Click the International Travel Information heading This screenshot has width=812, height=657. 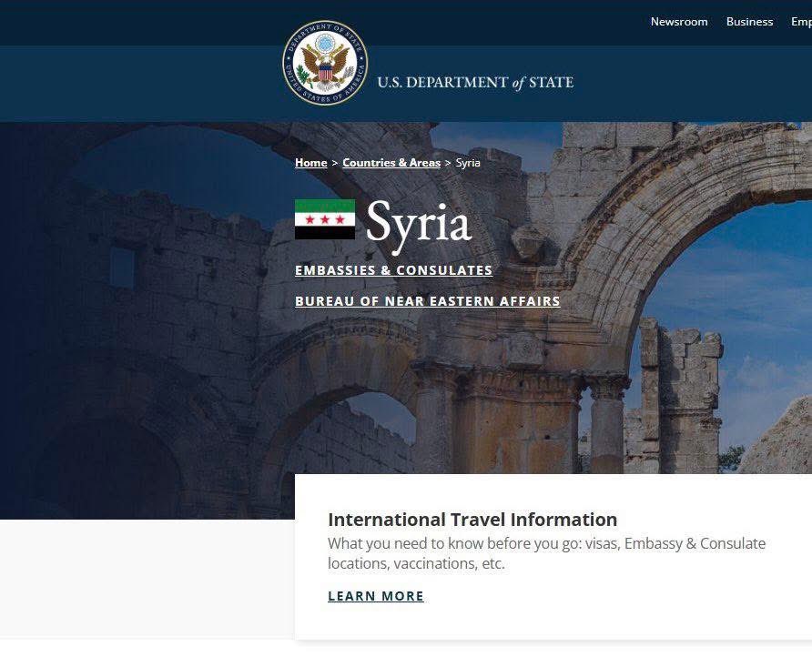(x=472, y=520)
